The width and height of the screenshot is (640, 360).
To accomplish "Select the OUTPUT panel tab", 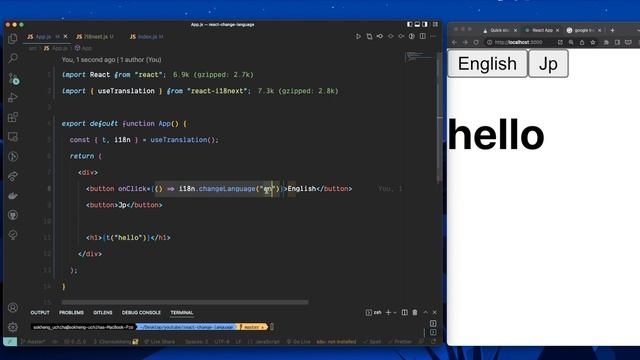I will click(x=40, y=313).
